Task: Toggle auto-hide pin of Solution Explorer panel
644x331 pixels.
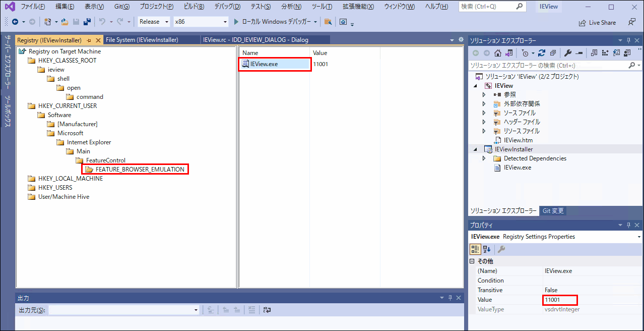Action: (x=628, y=40)
